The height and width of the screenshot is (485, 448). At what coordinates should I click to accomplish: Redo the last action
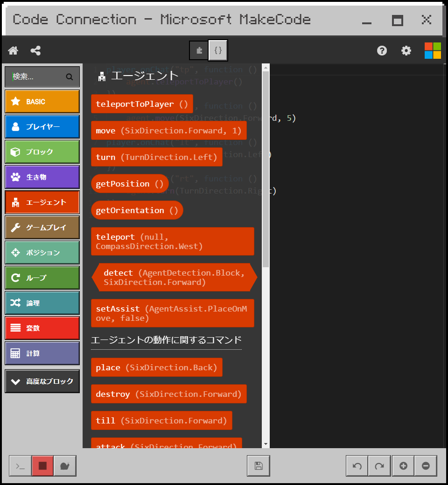coord(379,466)
